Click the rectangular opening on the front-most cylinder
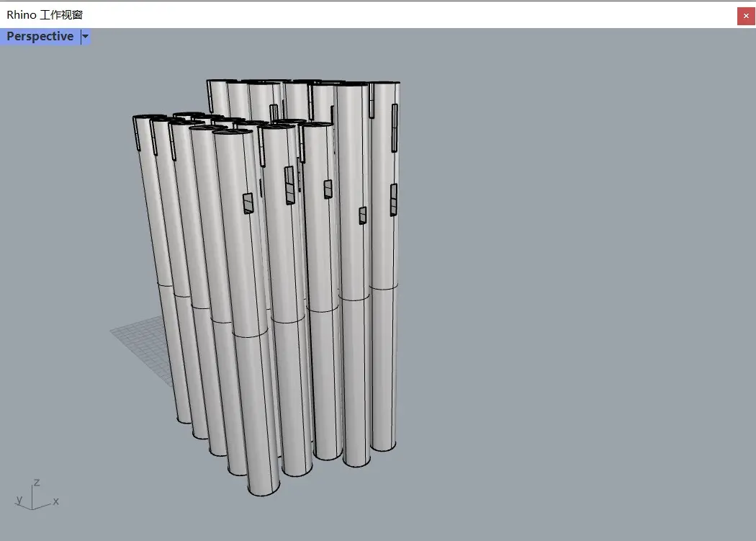The height and width of the screenshot is (541, 756). click(248, 204)
